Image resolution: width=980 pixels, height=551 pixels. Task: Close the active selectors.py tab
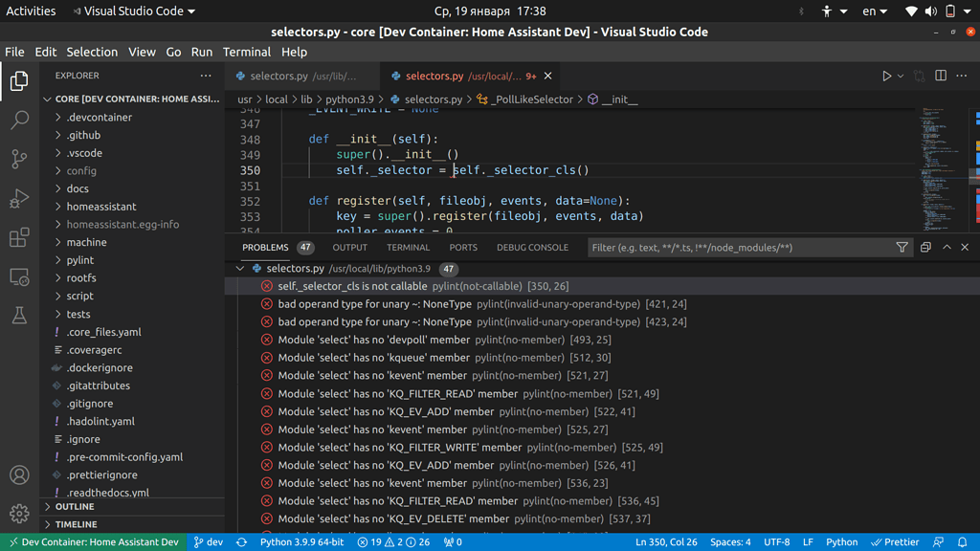coord(547,76)
